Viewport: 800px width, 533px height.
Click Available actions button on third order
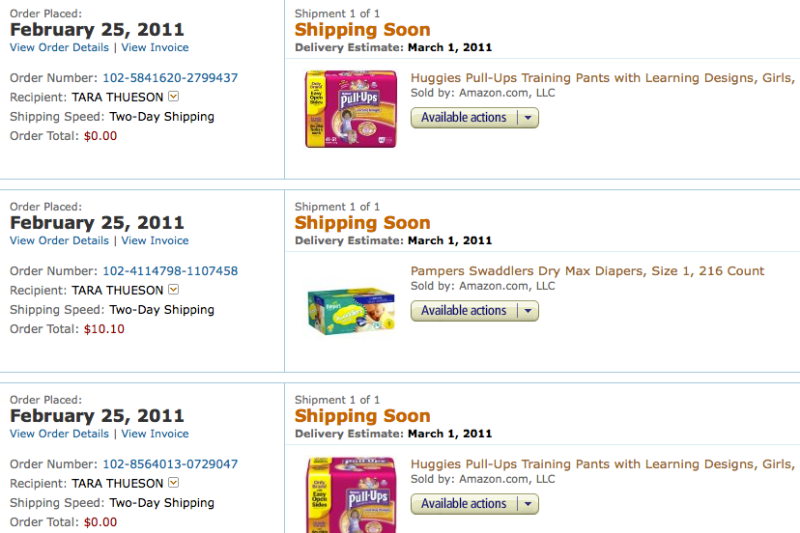pyautogui.click(x=464, y=504)
